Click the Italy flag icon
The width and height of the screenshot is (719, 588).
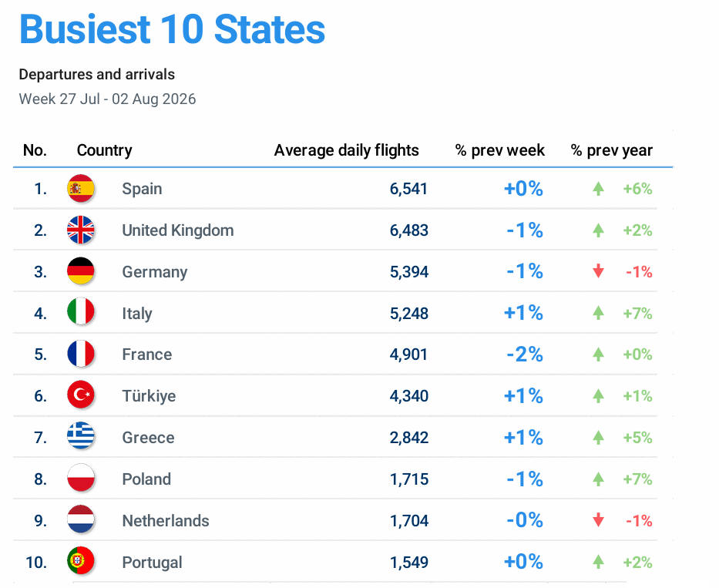[x=81, y=311]
